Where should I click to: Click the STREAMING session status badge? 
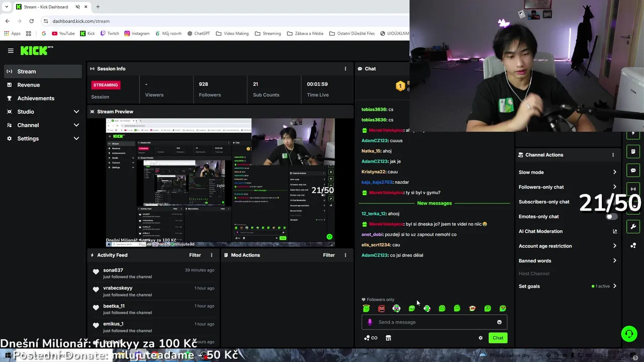coord(106,85)
